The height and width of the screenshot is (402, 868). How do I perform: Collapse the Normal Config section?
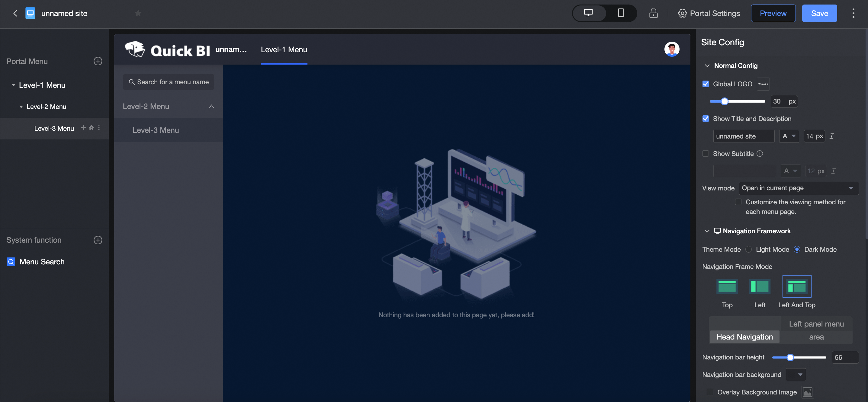pos(707,66)
